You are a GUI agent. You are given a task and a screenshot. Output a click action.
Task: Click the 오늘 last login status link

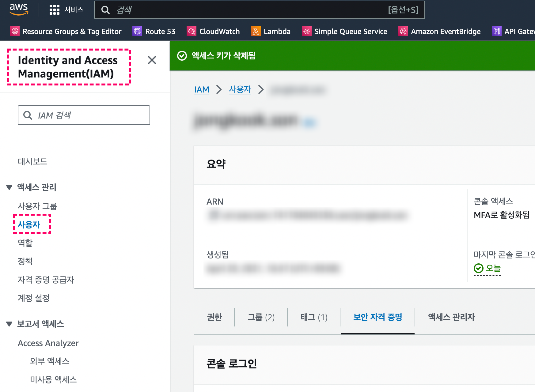pyautogui.click(x=493, y=268)
